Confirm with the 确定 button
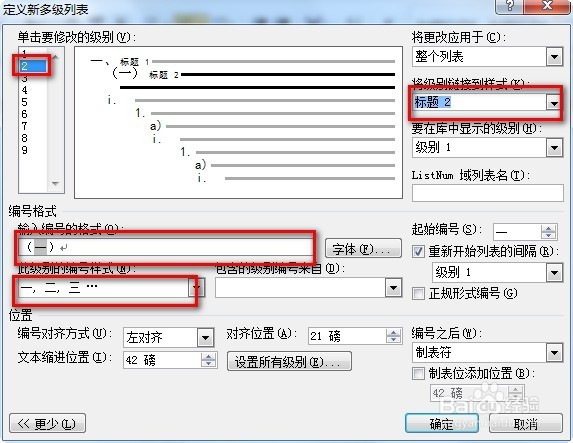This screenshot has height=443, width=573. click(x=442, y=424)
